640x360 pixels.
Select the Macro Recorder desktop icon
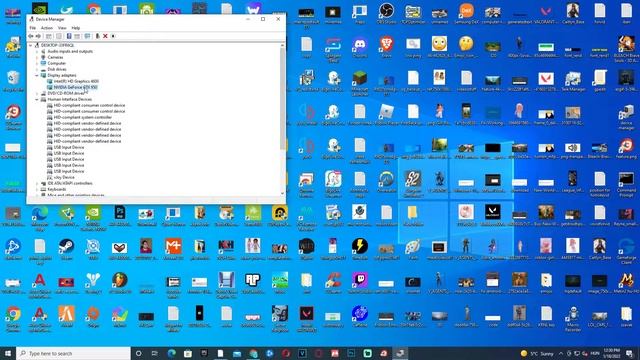click(x=573, y=318)
